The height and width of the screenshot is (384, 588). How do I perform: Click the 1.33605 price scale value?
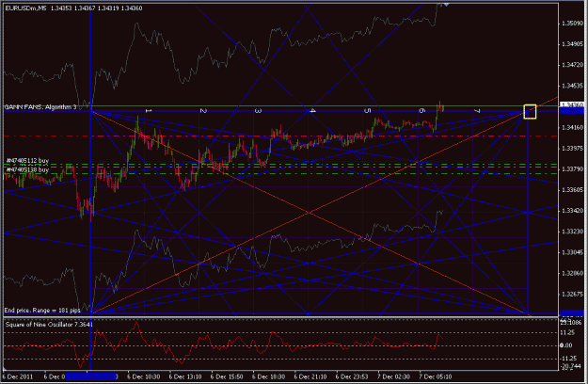[x=573, y=190]
